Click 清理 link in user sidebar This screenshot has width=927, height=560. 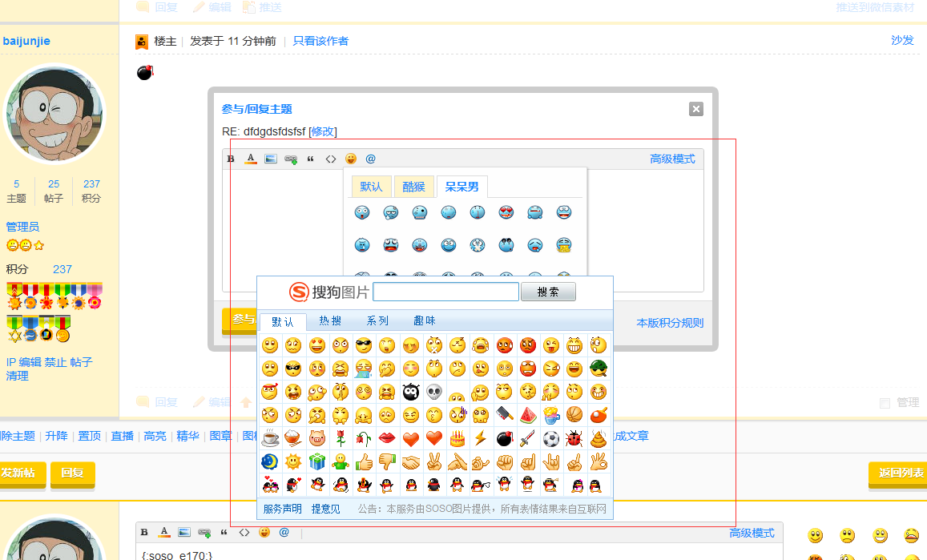coord(17,376)
